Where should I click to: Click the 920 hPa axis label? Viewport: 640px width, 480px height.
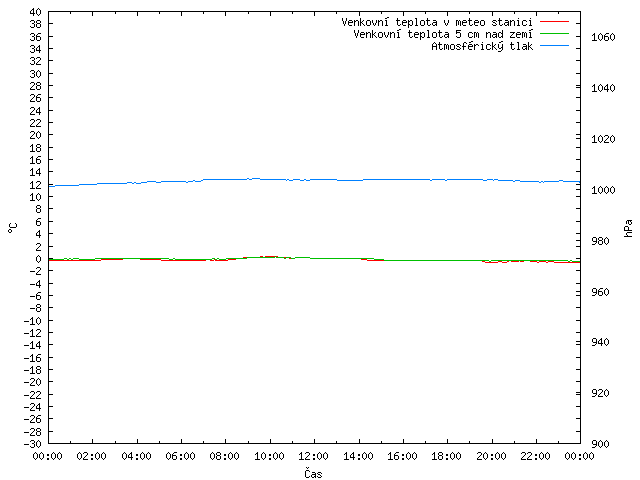pos(600,393)
